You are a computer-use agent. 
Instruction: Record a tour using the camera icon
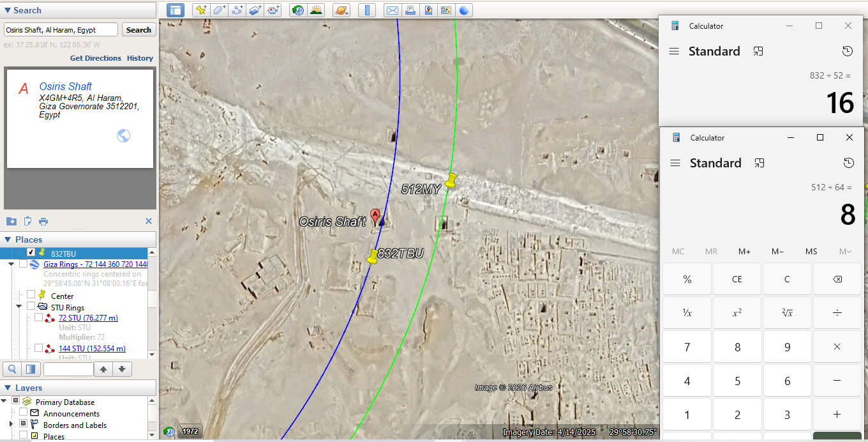point(274,10)
